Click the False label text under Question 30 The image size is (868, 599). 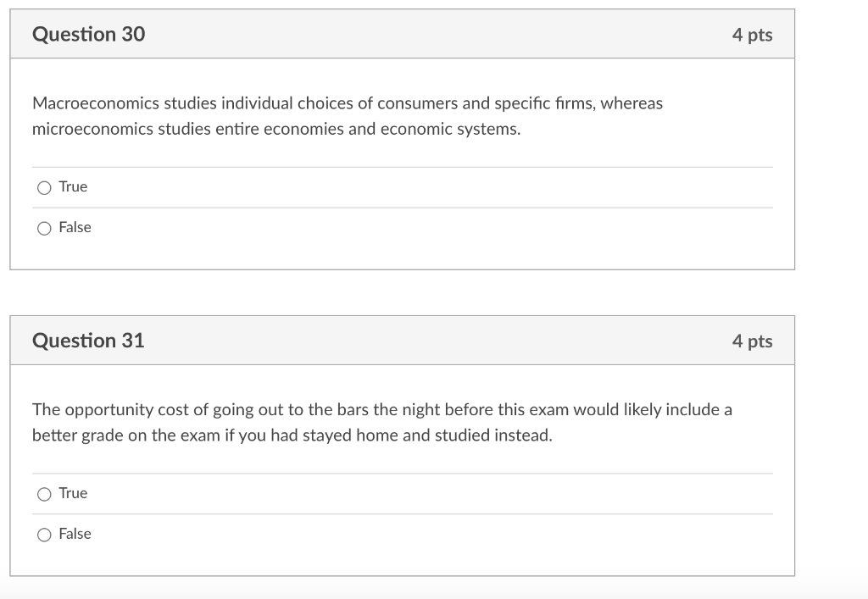tap(75, 228)
